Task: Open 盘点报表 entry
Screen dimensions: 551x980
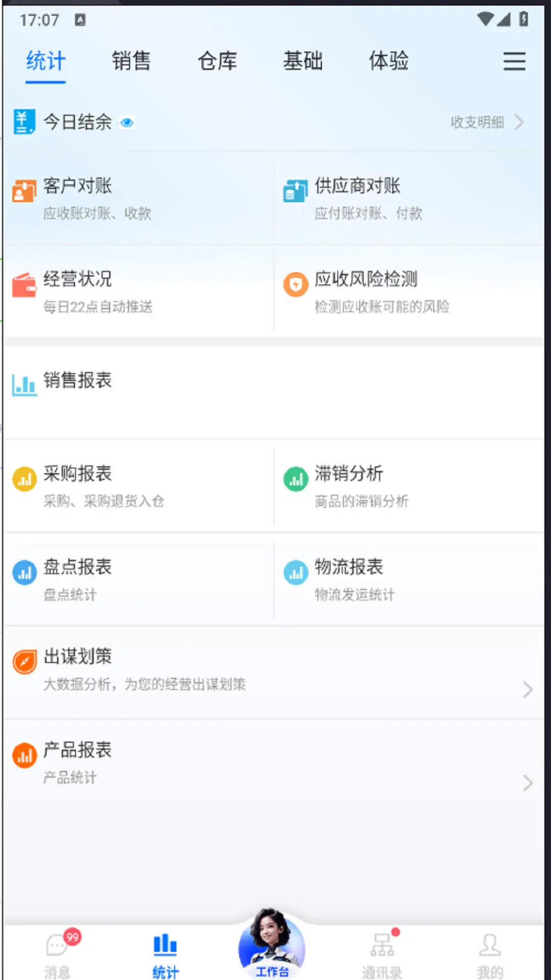Action: pos(139,579)
